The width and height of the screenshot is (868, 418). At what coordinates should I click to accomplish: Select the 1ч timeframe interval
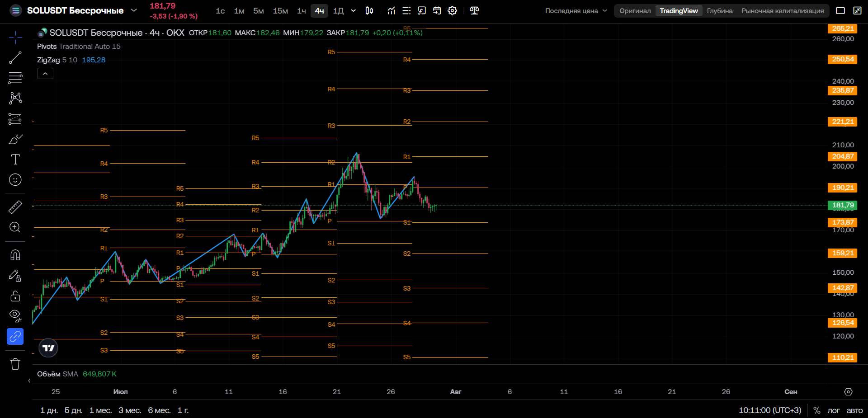pyautogui.click(x=302, y=10)
